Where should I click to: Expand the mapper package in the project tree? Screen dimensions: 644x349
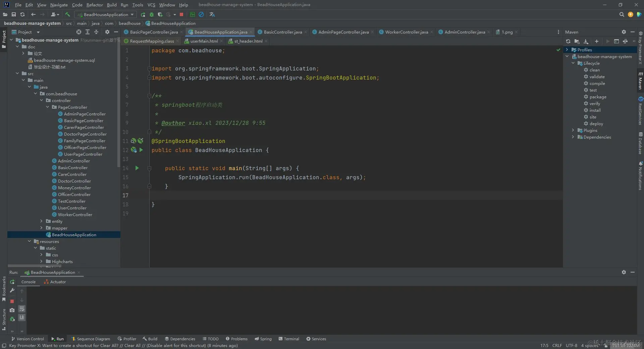click(41, 228)
